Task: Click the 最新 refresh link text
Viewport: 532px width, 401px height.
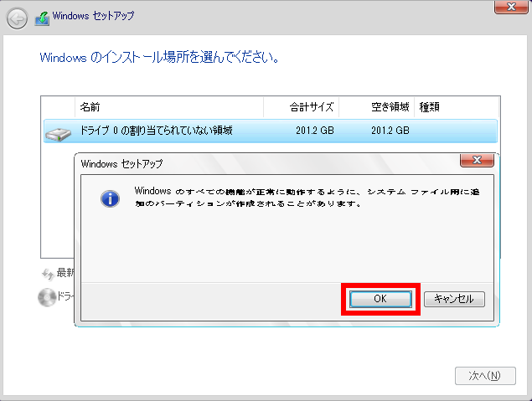Action: tap(65, 274)
